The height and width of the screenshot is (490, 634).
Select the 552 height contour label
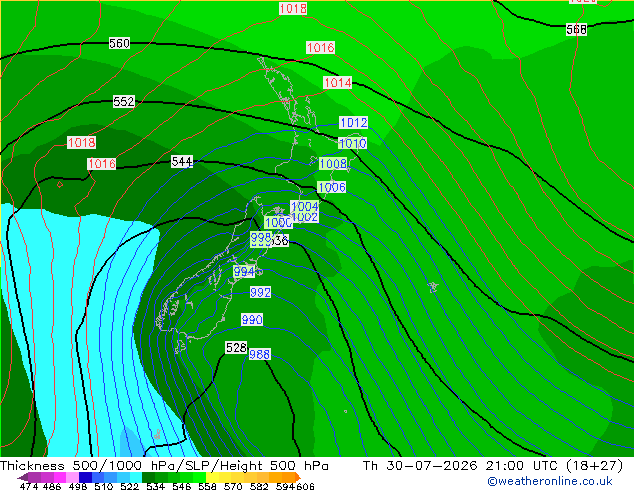(x=124, y=101)
